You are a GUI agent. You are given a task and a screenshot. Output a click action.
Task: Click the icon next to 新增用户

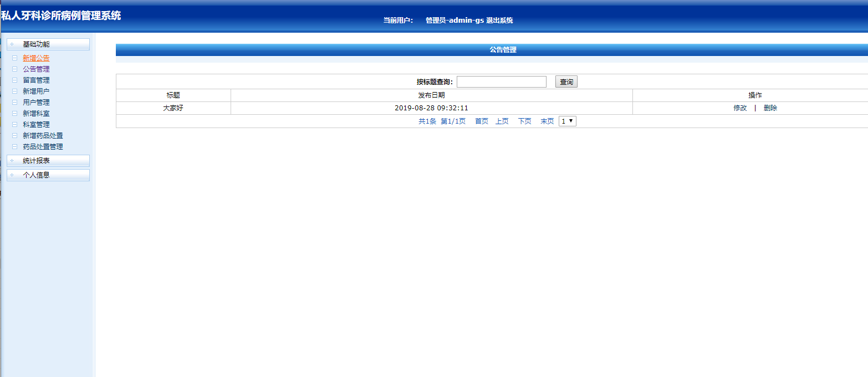pos(15,91)
